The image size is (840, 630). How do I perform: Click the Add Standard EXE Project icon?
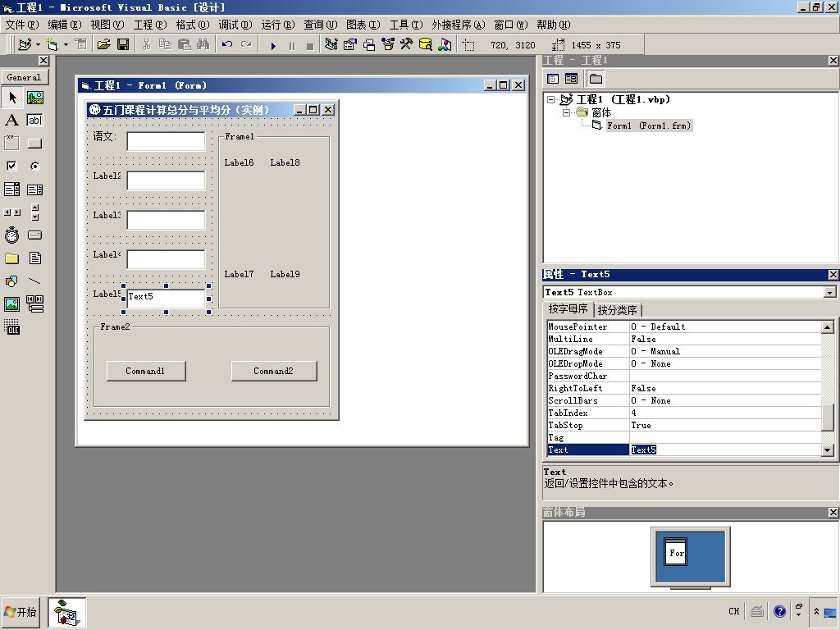point(25,44)
